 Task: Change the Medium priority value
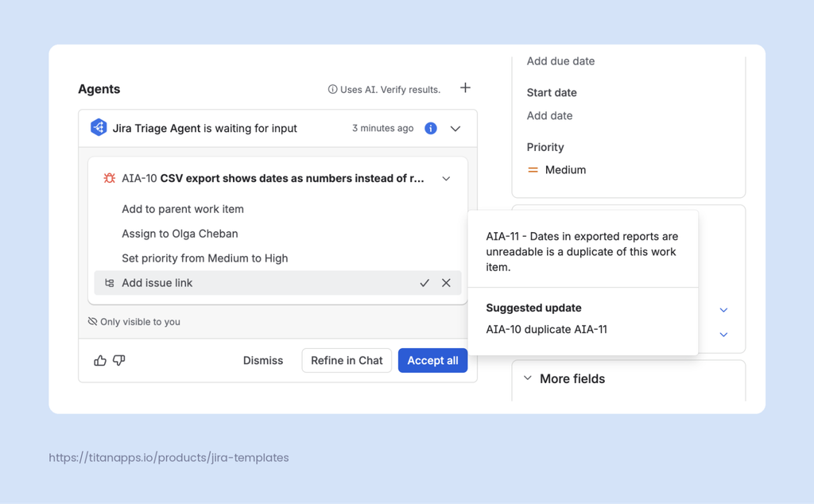pos(565,170)
